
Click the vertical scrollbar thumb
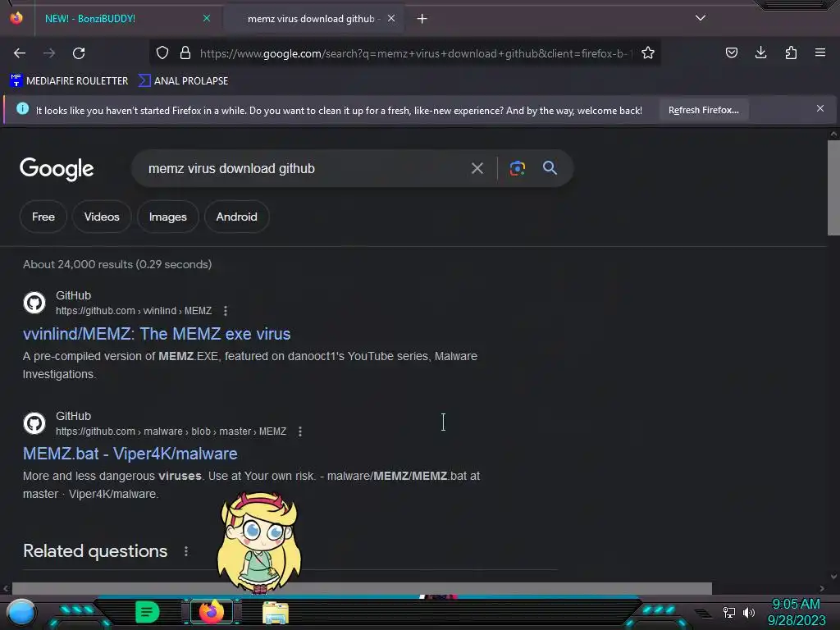click(833, 188)
